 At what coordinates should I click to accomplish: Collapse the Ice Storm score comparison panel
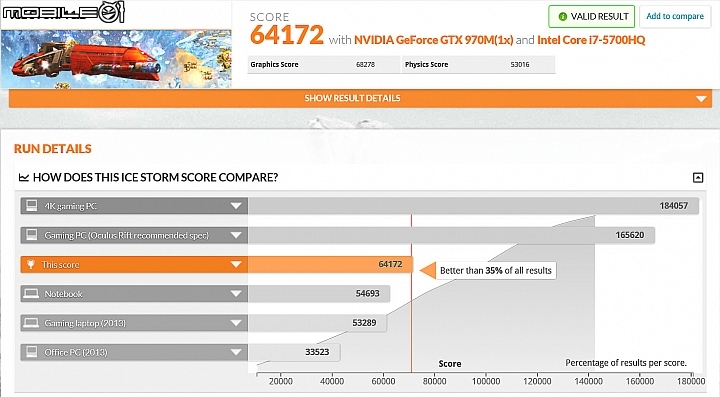(x=698, y=178)
